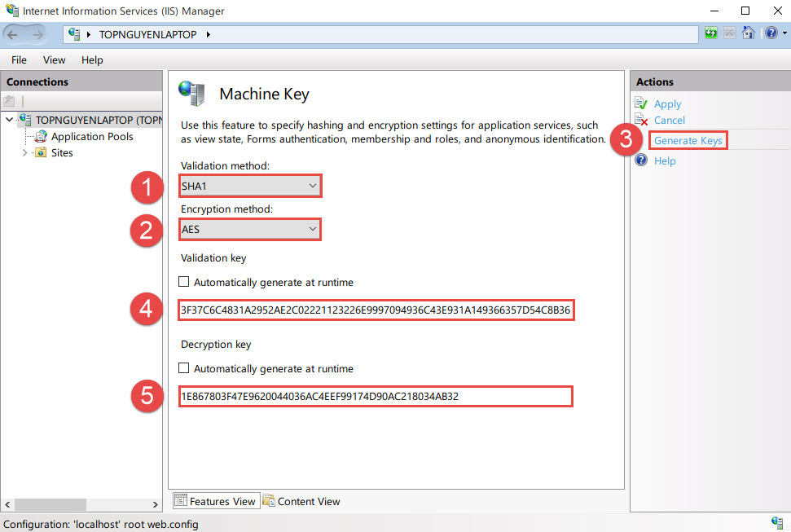Click the Sites folder globe icon
Image resolution: width=791 pixels, height=532 pixels.
coord(41,152)
